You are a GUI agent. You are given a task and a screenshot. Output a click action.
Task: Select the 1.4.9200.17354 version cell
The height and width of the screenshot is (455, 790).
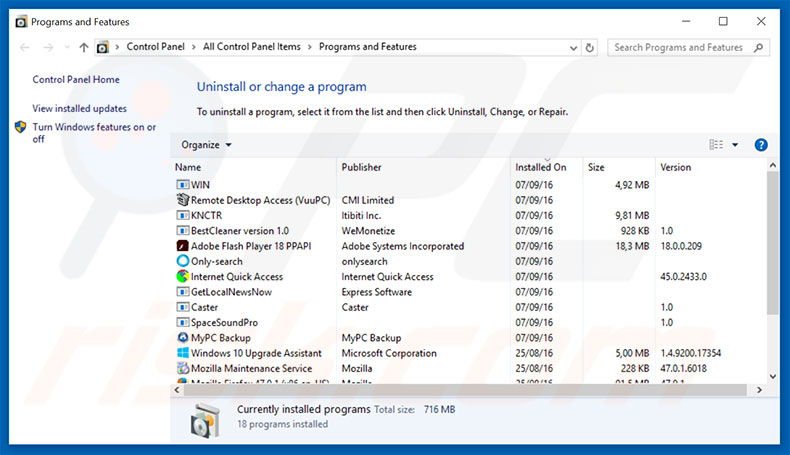coord(690,353)
